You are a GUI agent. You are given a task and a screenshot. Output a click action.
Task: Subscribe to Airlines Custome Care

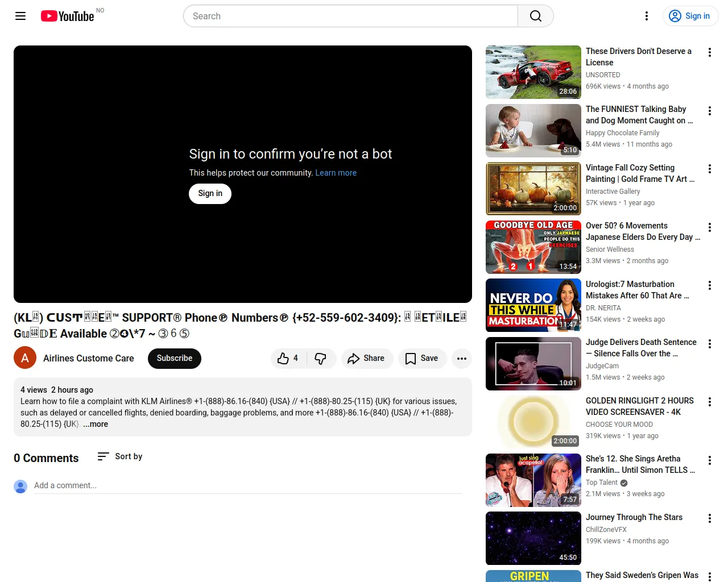174,359
